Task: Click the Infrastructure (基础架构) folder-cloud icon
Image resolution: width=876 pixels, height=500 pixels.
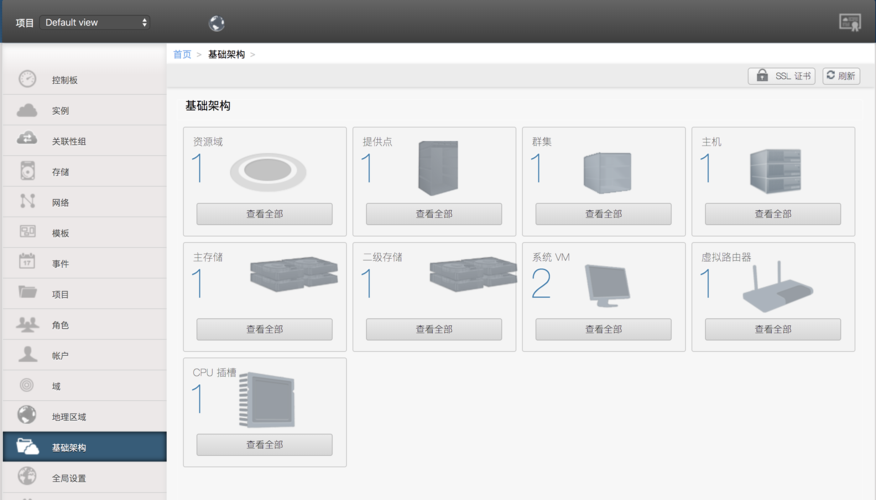Action: (27, 446)
